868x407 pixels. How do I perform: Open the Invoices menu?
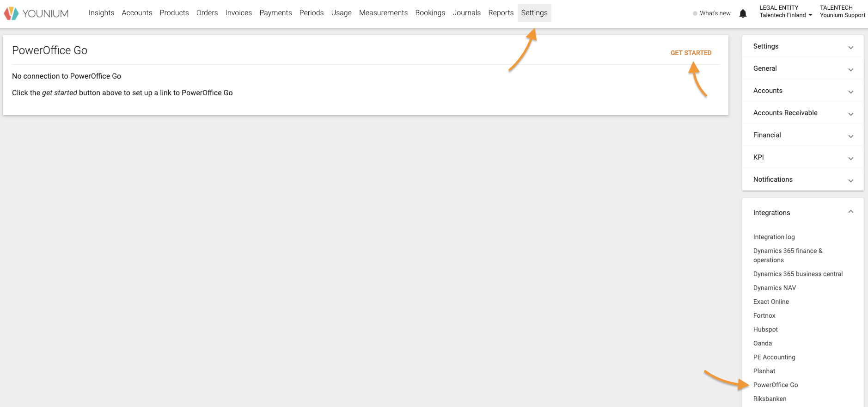(x=238, y=13)
